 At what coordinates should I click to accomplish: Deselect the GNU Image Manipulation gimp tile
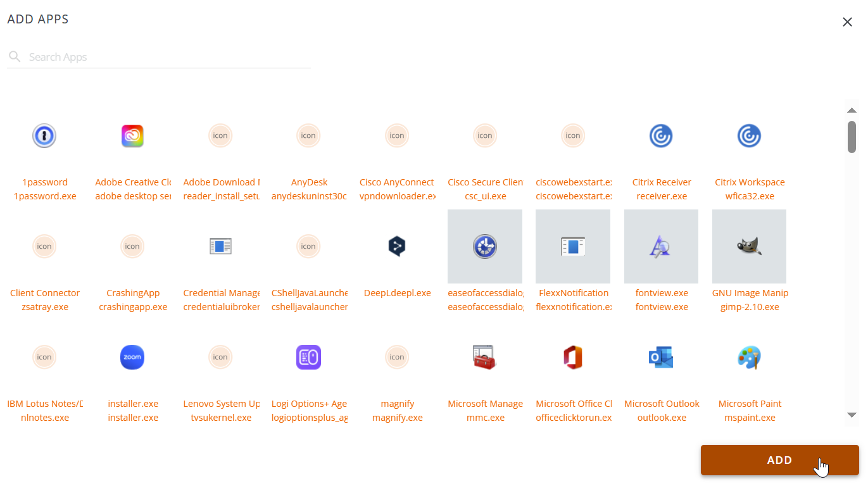point(749,246)
